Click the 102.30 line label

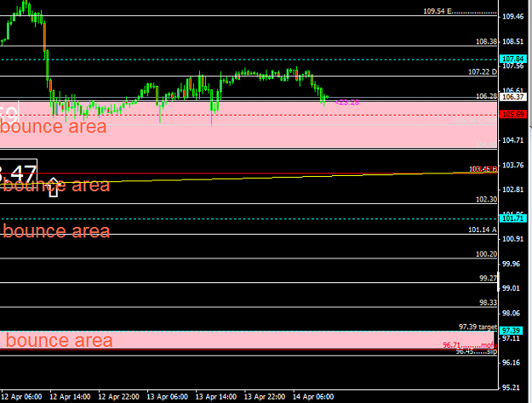pyautogui.click(x=486, y=199)
